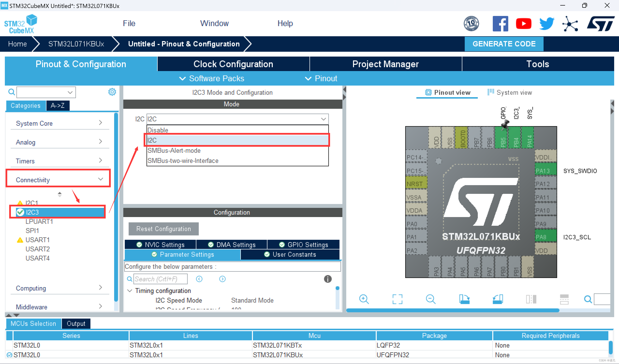Expand the Middleware category

pos(60,307)
